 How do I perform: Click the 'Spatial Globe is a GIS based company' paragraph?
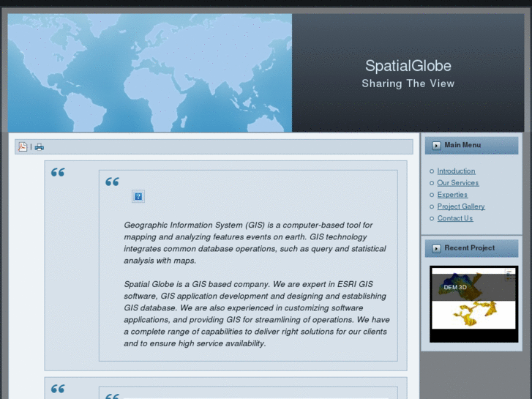click(257, 314)
